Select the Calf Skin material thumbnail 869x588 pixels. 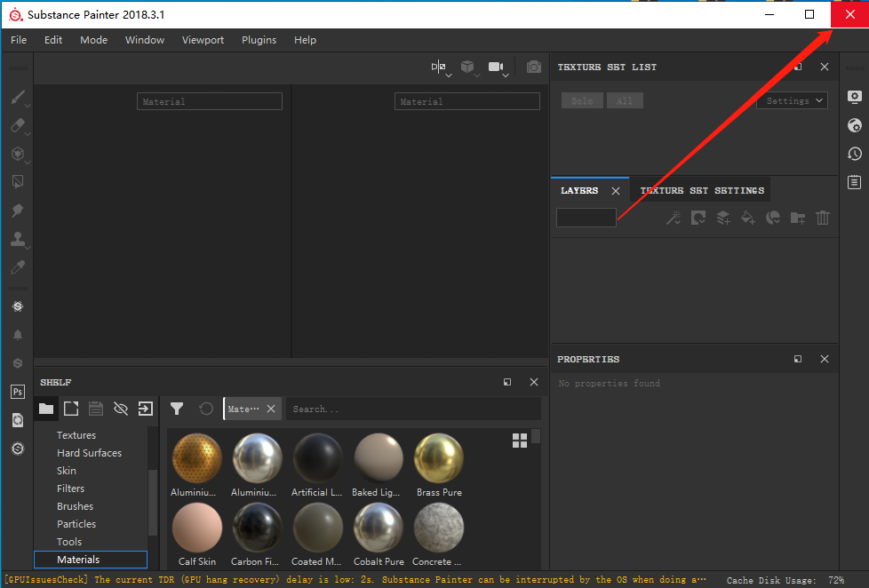point(196,527)
